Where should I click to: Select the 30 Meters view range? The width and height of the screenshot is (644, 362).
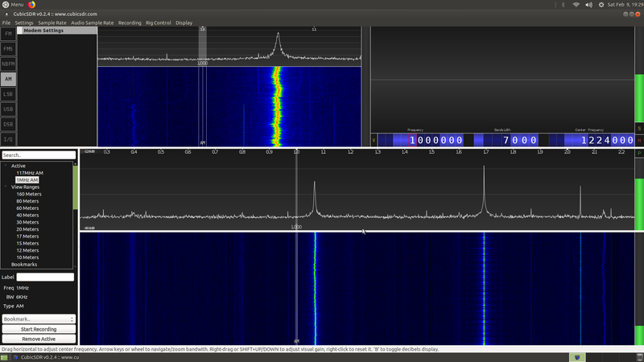point(27,222)
